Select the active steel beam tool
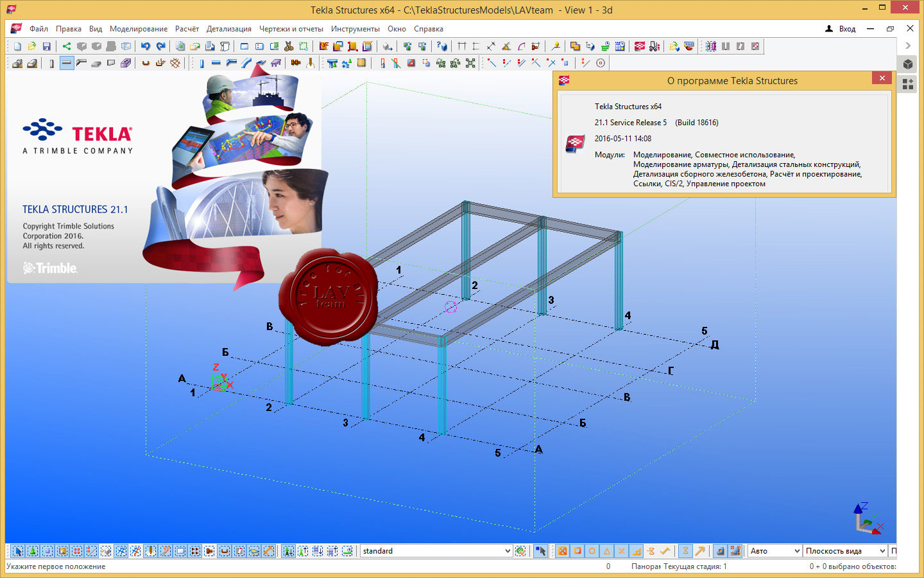 pos(67,63)
